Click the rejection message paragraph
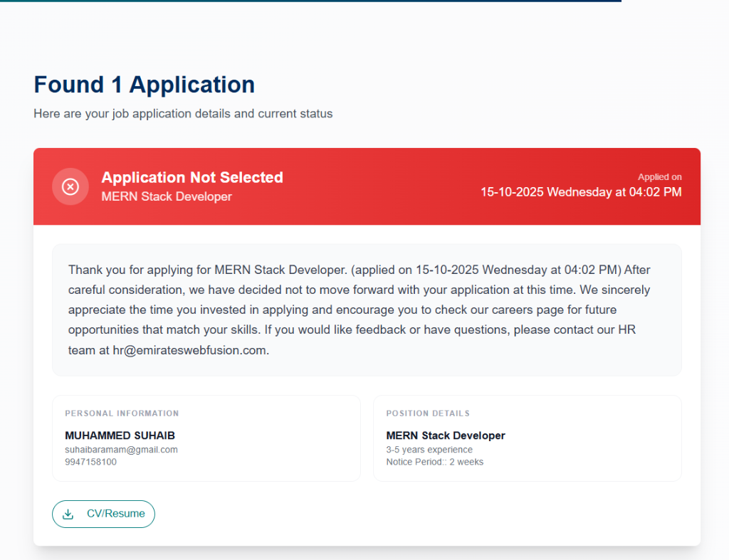Screen dimensions: 729x560 tap(359, 310)
